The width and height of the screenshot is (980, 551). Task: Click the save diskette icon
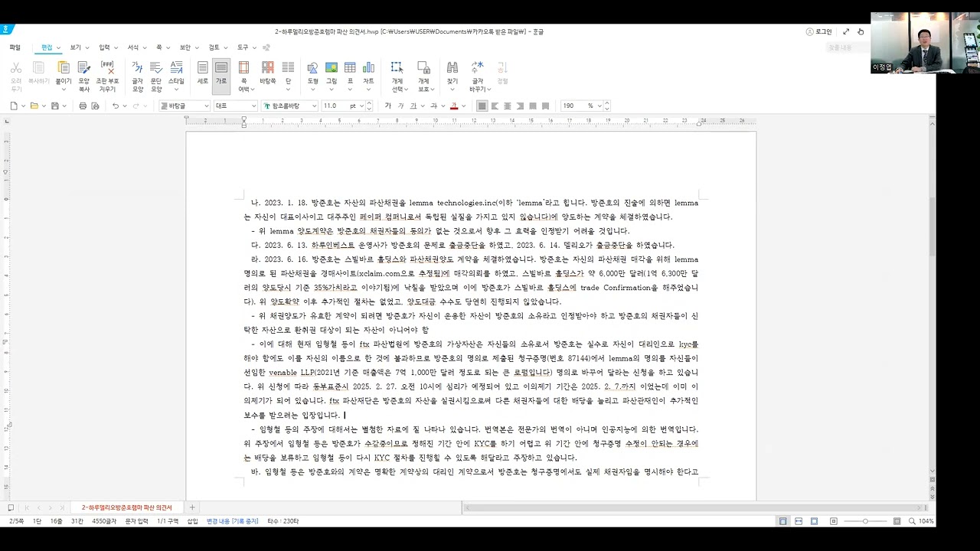point(54,106)
